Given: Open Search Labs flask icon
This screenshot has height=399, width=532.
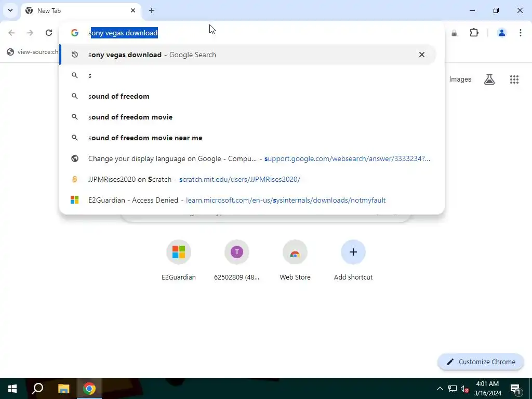Looking at the screenshot, I should click(x=489, y=79).
